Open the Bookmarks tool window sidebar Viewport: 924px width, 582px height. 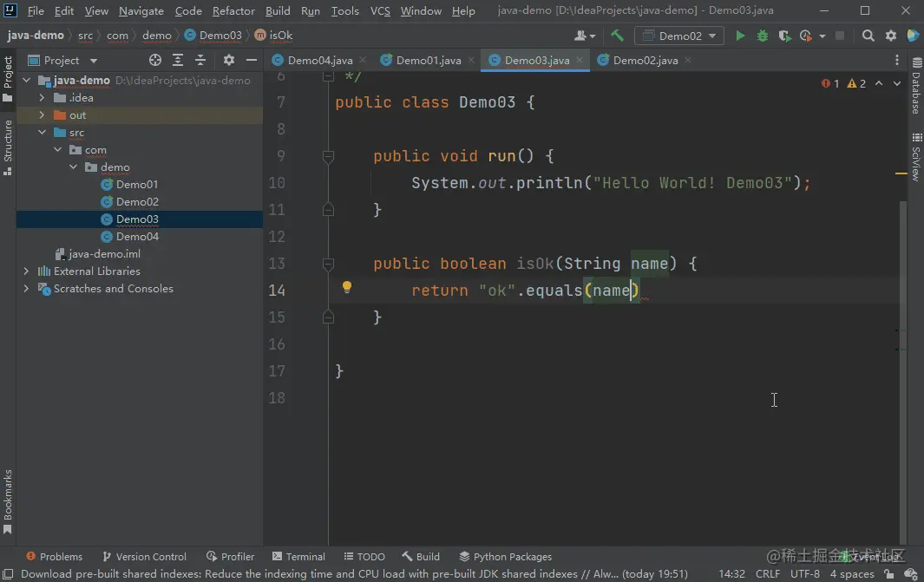click(8, 501)
